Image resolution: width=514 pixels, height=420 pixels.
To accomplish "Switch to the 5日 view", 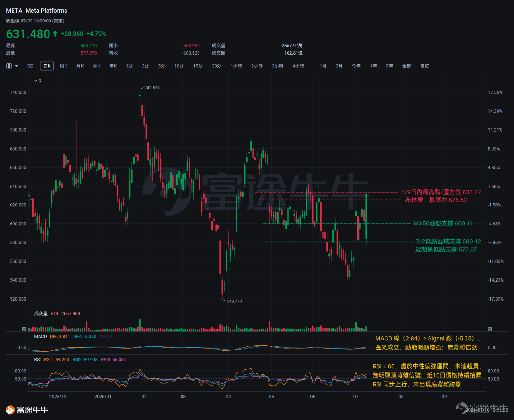I will 31,66.
